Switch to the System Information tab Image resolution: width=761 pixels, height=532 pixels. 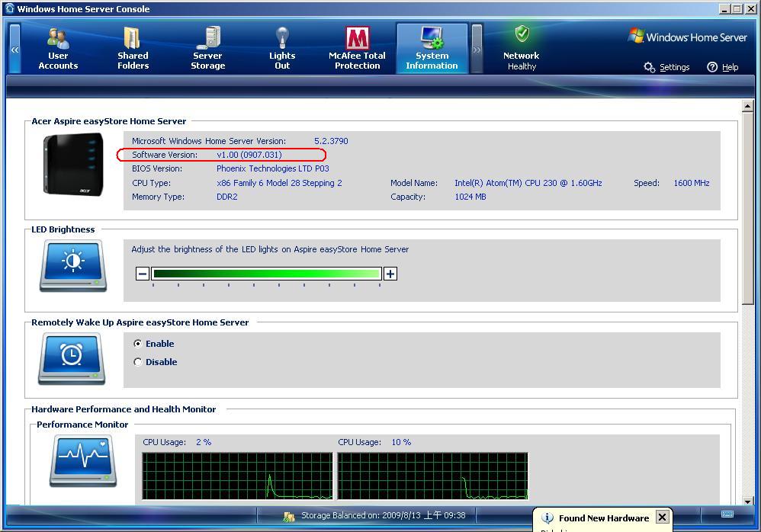coord(432,46)
